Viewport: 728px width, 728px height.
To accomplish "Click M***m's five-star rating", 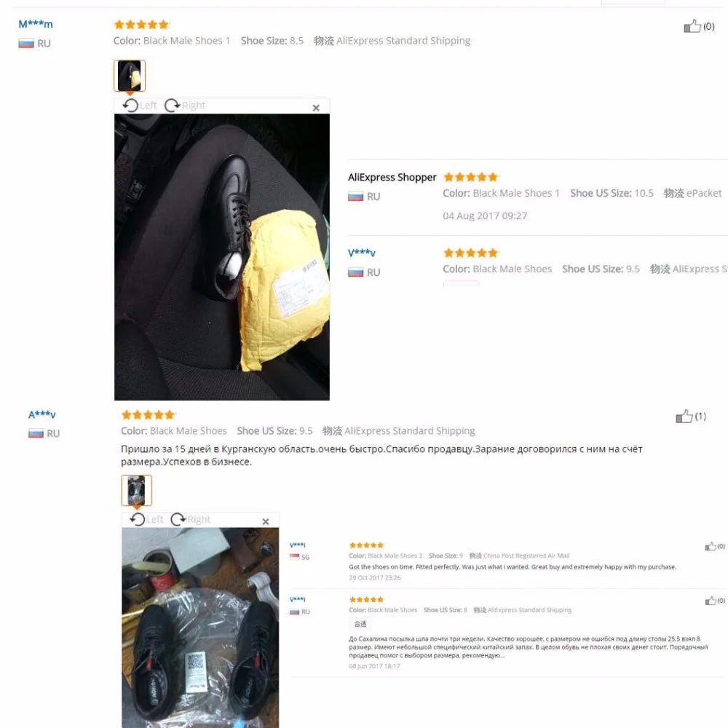I will coord(142,24).
